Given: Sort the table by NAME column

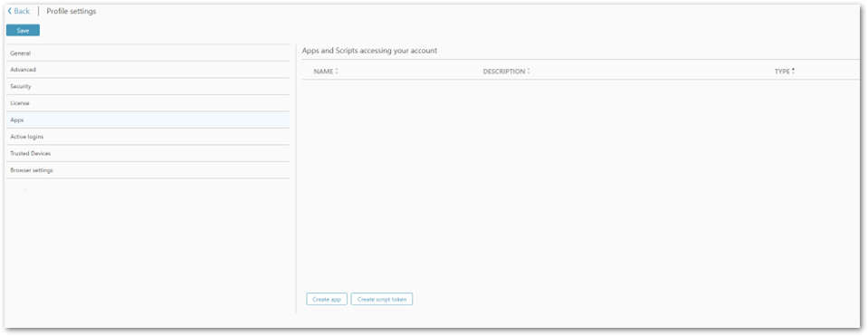Looking at the screenshot, I should 326,72.
